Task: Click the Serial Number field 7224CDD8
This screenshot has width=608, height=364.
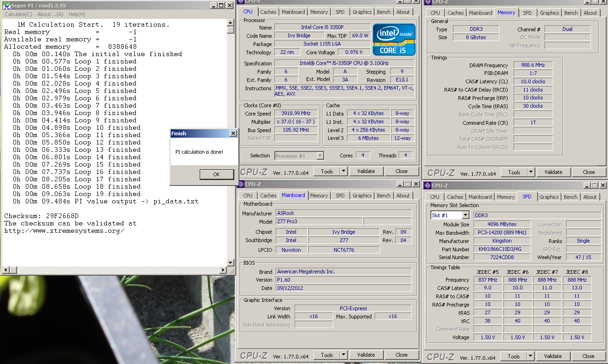Action: pos(502,257)
